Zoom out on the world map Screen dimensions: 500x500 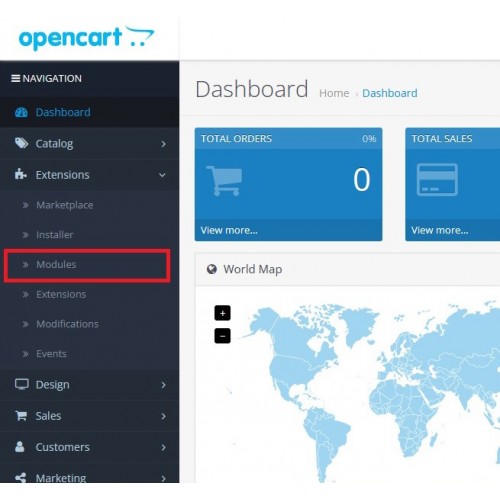222,336
